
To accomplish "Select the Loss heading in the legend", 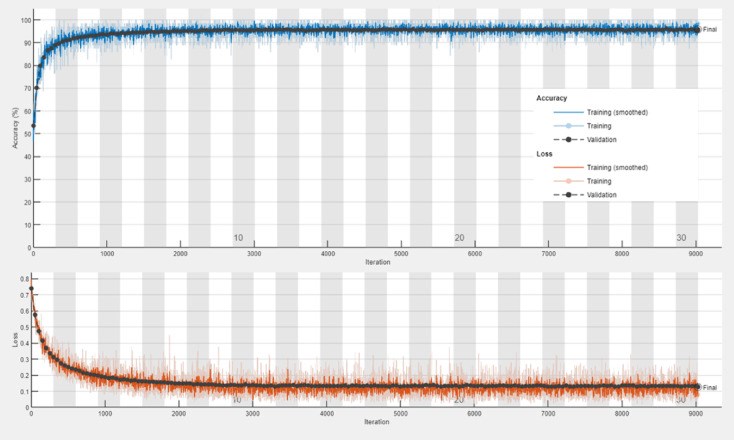I will [546, 153].
